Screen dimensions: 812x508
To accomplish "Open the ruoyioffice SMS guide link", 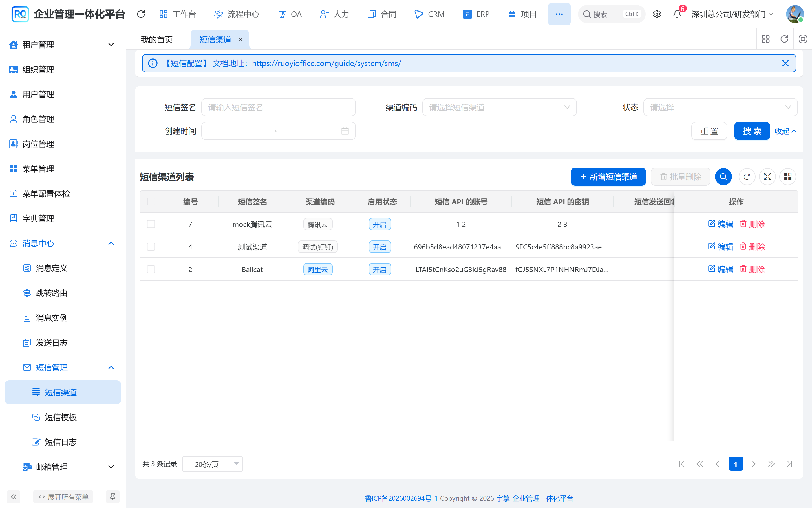I will pos(326,63).
